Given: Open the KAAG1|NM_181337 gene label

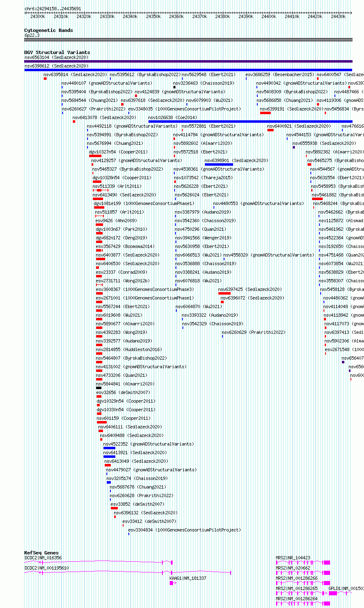Looking at the screenshot, I should click(188, 578).
